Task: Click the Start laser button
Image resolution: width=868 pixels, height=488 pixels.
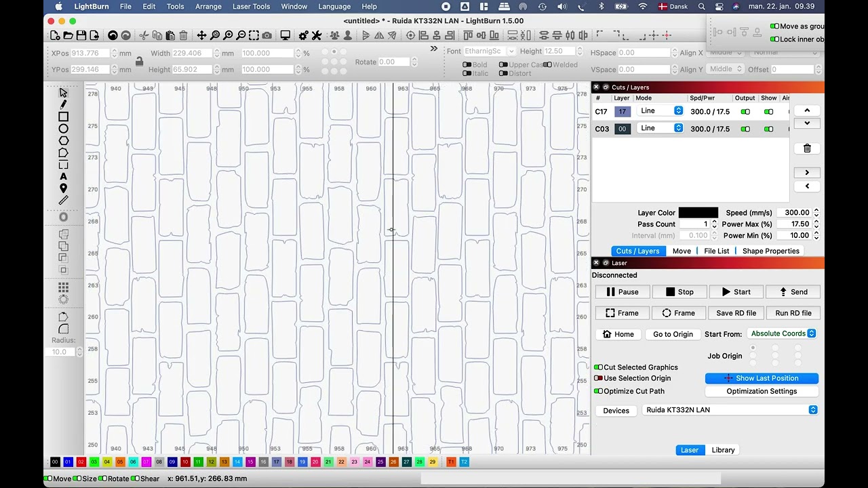Action: [736, 292]
